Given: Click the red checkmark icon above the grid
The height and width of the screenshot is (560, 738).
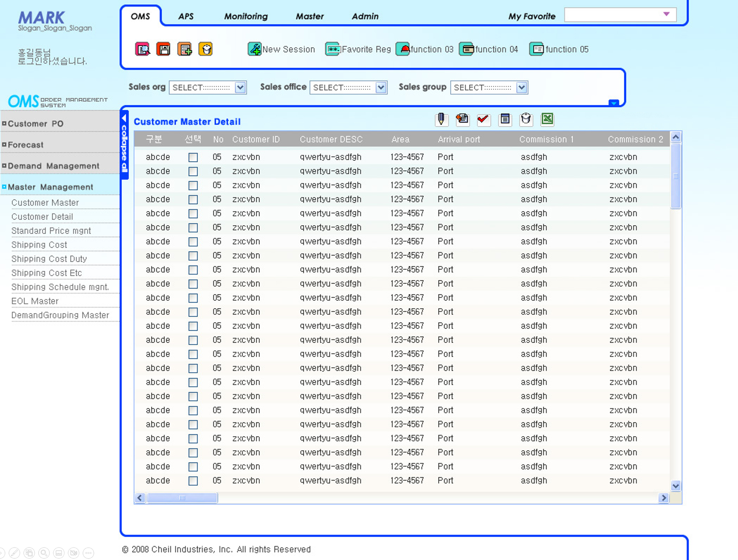Looking at the screenshot, I should pyautogui.click(x=483, y=119).
